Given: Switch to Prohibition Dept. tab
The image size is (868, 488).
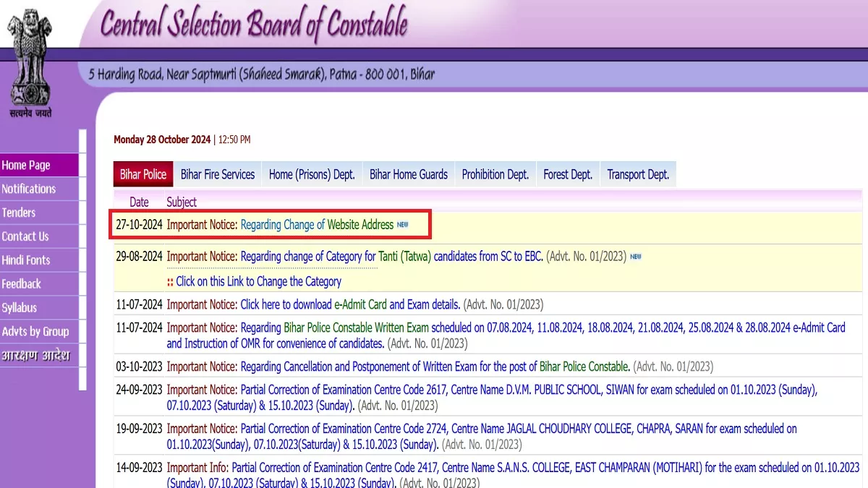Looking at the screenshot, I should pyautogui.click(x=495, y=174).
